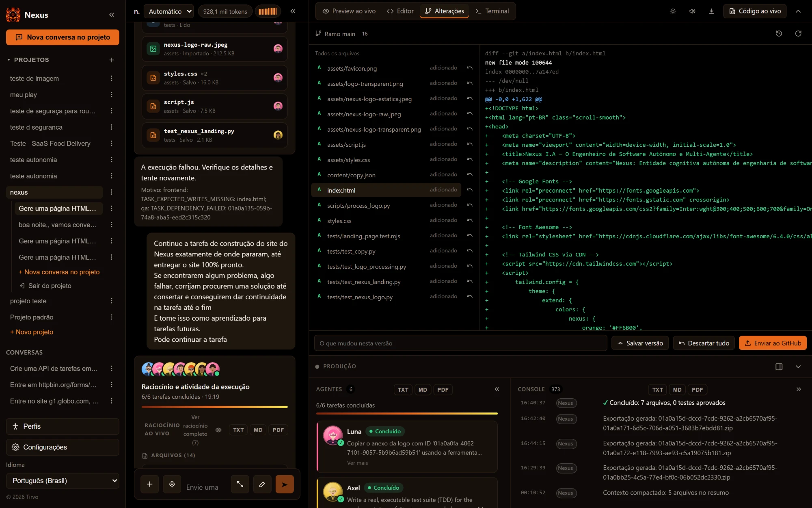Open 'Código ao vivo' button

pos(755,11)
